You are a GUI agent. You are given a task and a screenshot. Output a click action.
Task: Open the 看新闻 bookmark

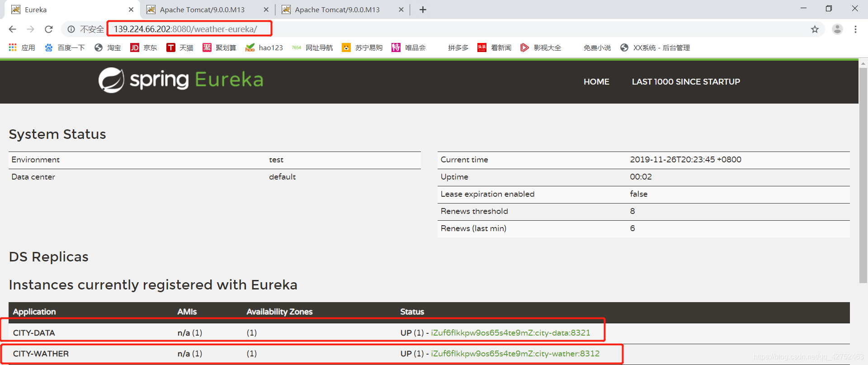495,47
